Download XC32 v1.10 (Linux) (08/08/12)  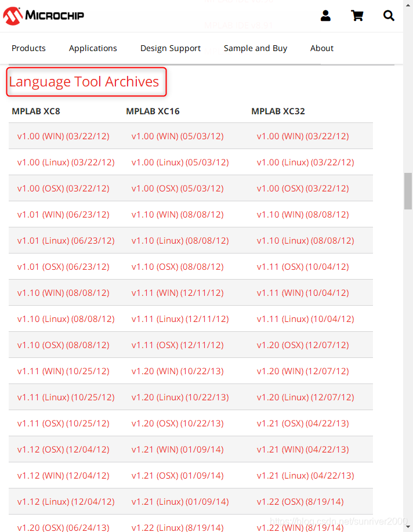(x=306, y=241)
